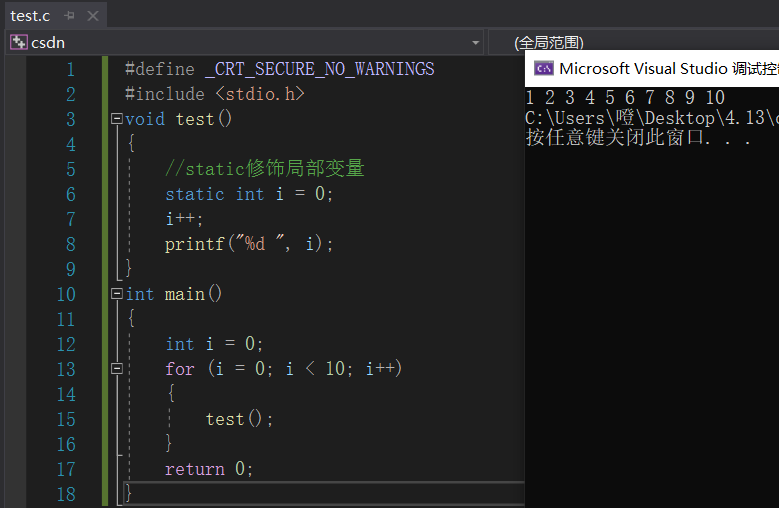Open the csdn project dropdown

475,43
